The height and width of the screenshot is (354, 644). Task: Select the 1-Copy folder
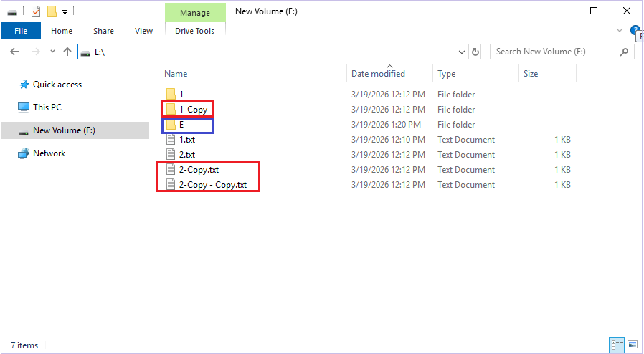(193, 110)
